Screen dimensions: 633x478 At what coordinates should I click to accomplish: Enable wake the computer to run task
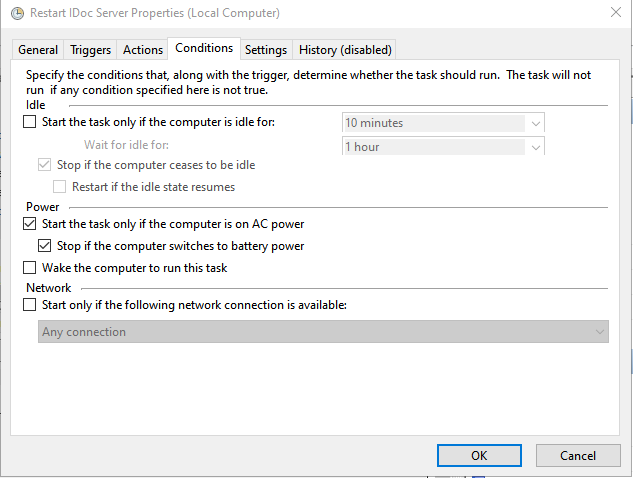(29, 268)
